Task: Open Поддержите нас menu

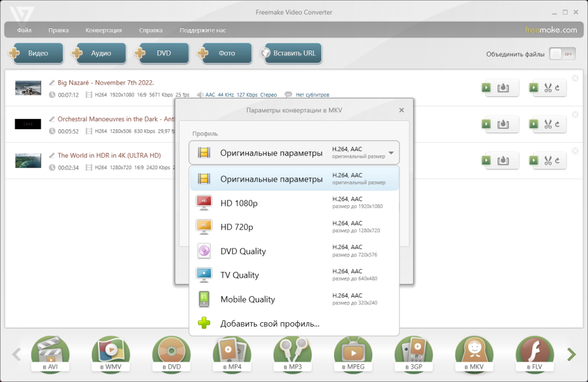Action: click(202, 30)
